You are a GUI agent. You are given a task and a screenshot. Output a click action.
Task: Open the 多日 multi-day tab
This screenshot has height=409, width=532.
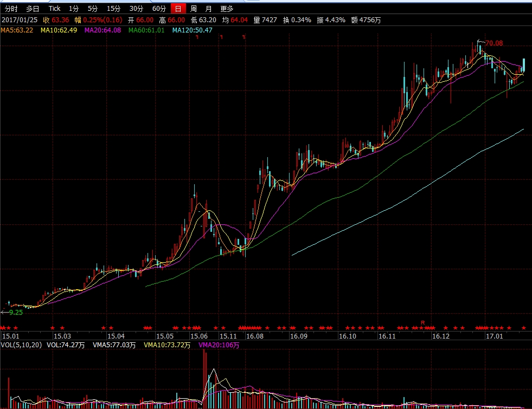tap(33, 9)
